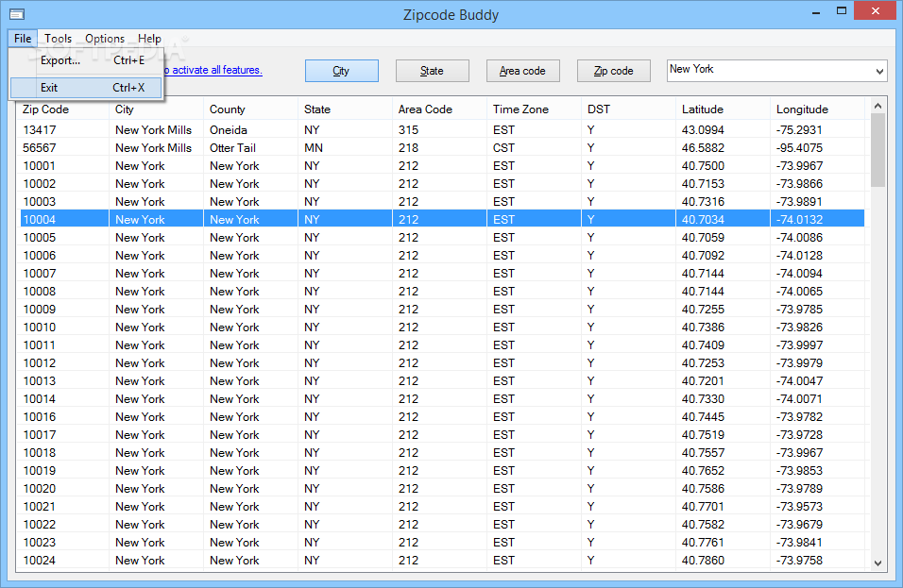
Task: Select zip code 10002 row
Action: (x=442, y=183)
